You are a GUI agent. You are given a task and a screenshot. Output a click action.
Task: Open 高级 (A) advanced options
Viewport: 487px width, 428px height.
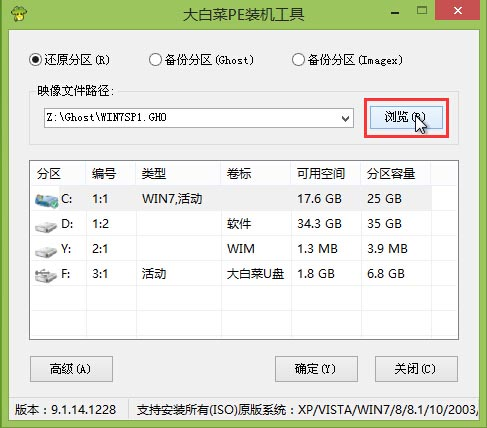click(71, 369)
